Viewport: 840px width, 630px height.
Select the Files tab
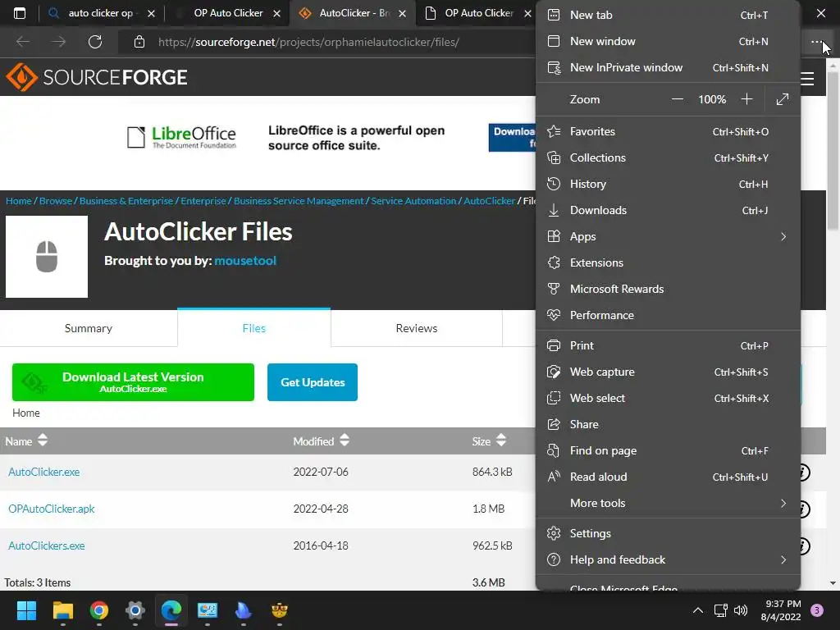[x=254, y=328]
